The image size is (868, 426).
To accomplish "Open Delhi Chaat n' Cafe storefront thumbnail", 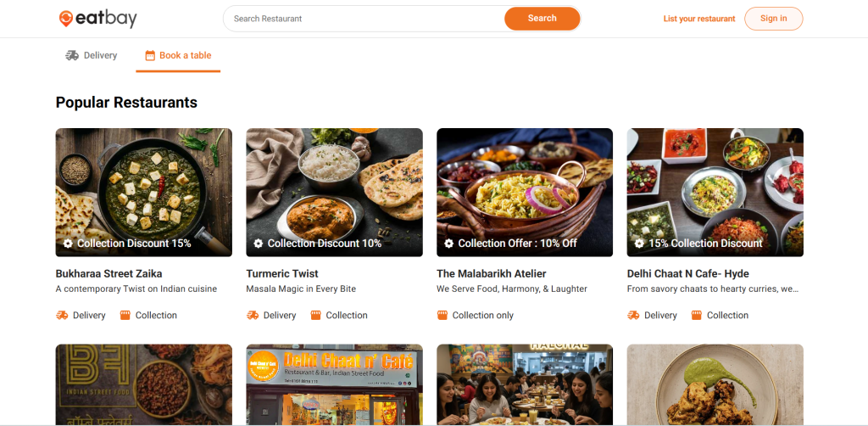I will click(x=334, y=384).
